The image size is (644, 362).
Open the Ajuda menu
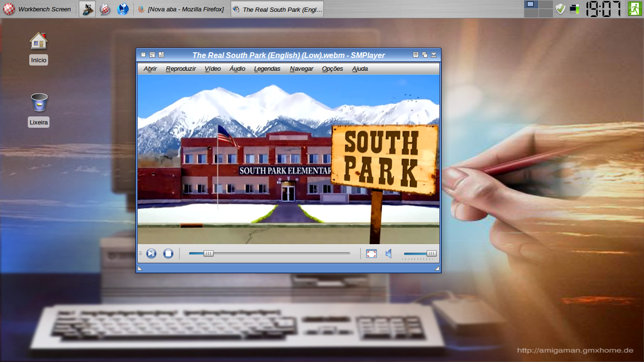click(x=360, y=69)
